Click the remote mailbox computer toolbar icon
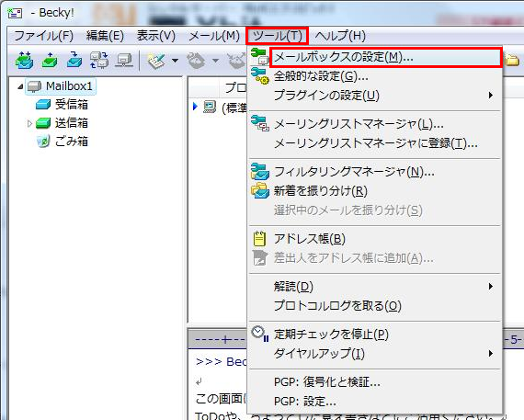Image resolution: width=524 pixels, height=420 pixels. pos(124,61)
